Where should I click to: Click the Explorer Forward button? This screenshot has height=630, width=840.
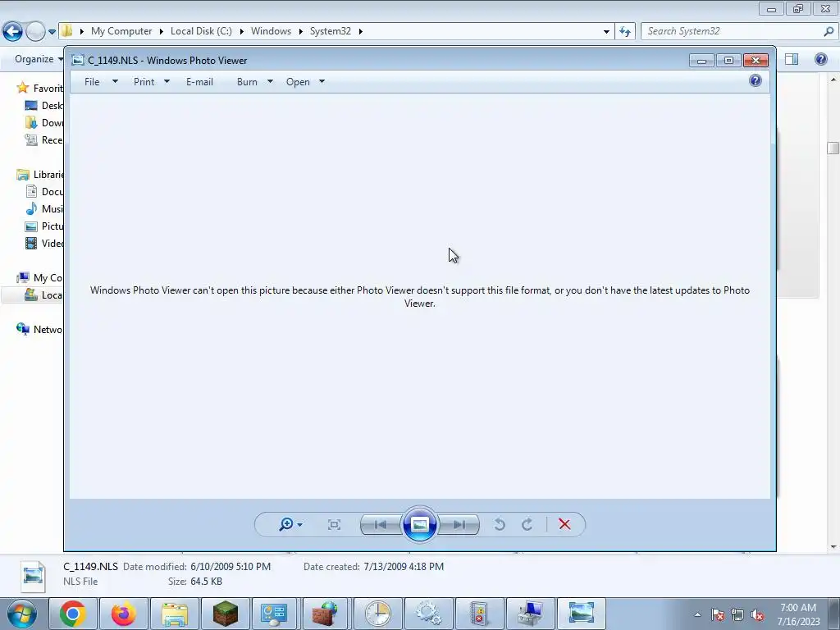coord(35,31)
